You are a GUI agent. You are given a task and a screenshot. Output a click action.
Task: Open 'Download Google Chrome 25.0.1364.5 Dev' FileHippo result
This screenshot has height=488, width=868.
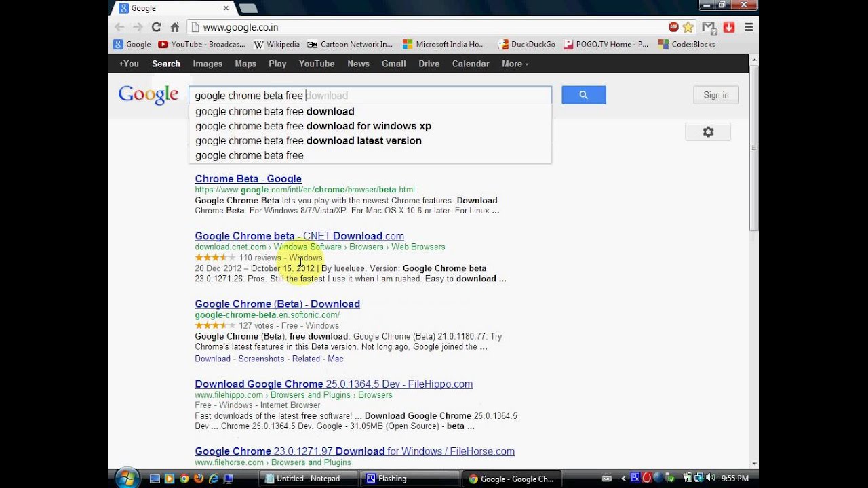pyautogui.click(x=334, y=384)
